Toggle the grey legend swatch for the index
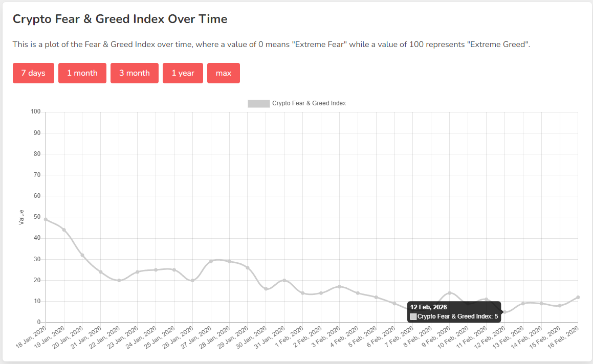 coord(258,103)
